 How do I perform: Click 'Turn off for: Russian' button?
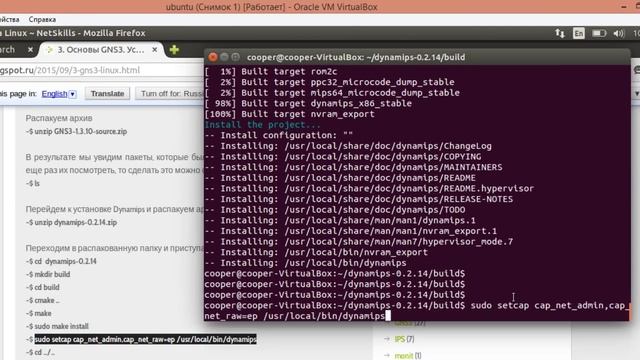(x=171, y=93)
